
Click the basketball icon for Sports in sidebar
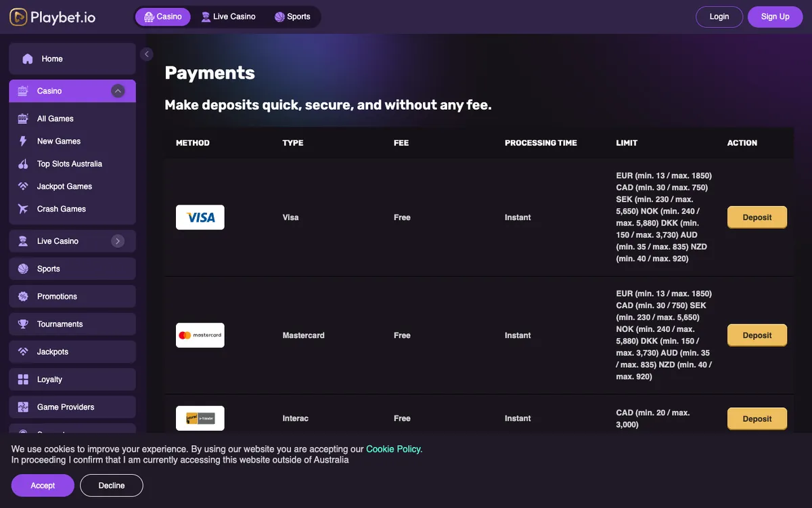point(23,269)
